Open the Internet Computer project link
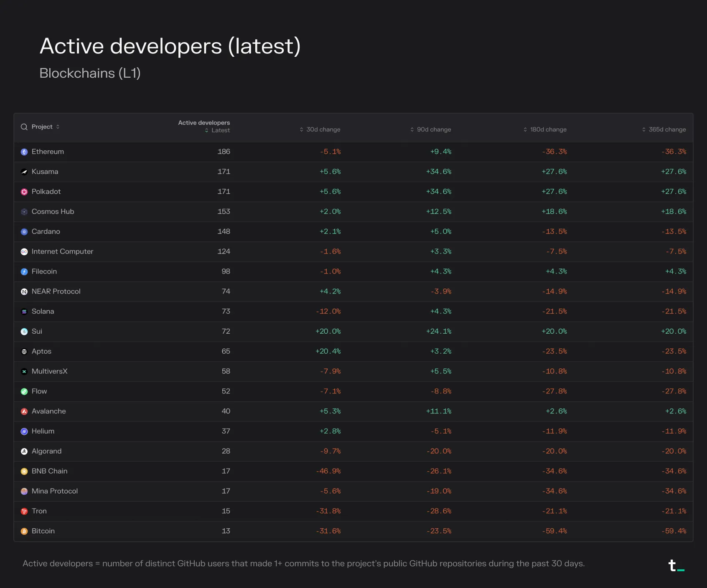 pos(62,251)
